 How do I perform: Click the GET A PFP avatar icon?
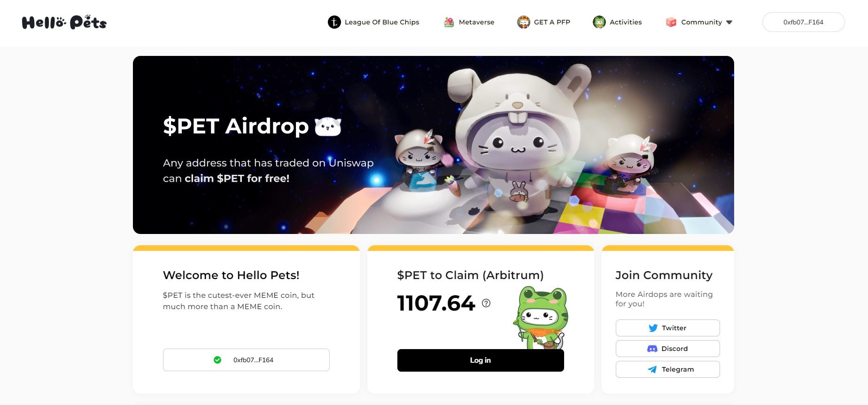click(x=524, y=22)
